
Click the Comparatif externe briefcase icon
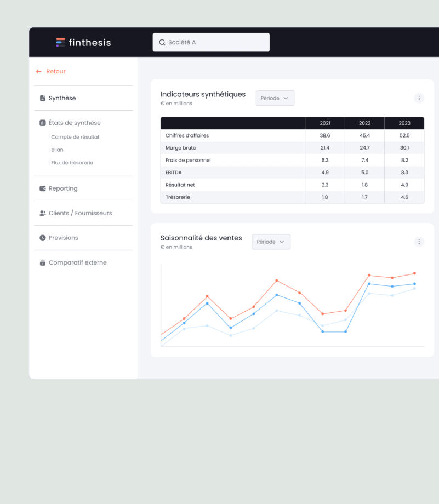(x=42, y=262)
